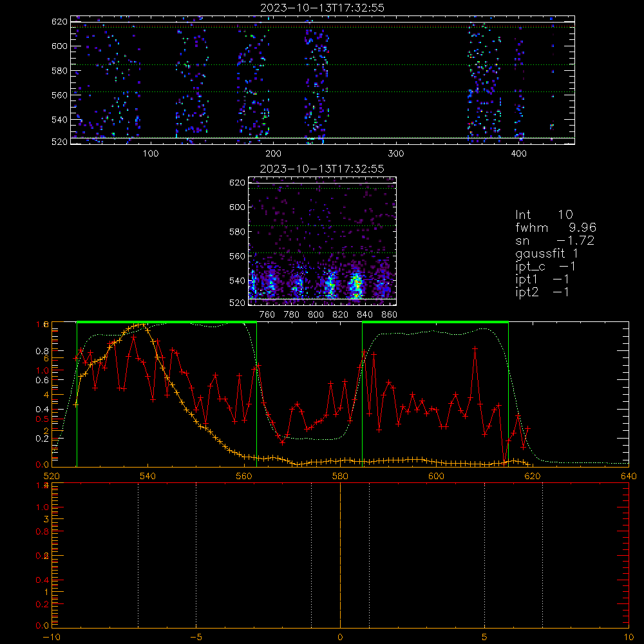644x644 pixels.
Task: Click the middle image title 2023-10-13T17:32:55
Action: click(322, 169)
